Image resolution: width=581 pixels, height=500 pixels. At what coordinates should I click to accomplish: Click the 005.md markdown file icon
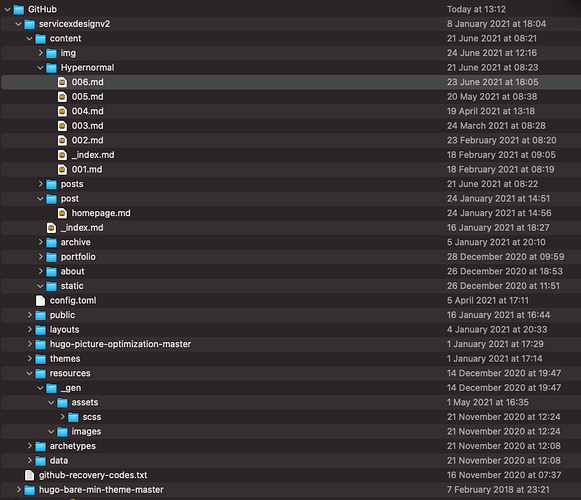[x=62, y=97]
